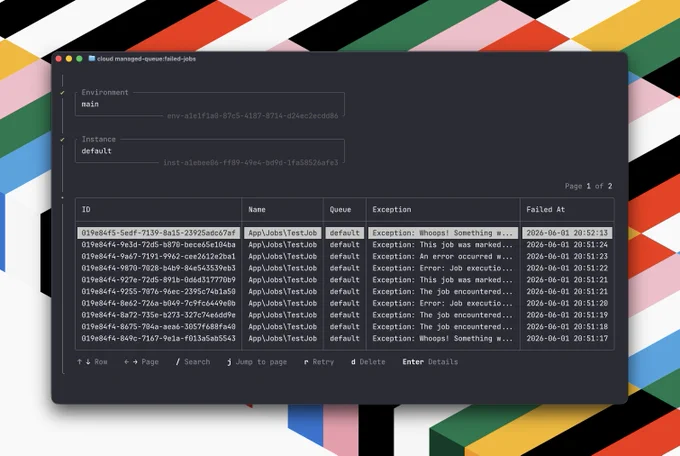Click the r Retry shortcut hint

[319, 362]
